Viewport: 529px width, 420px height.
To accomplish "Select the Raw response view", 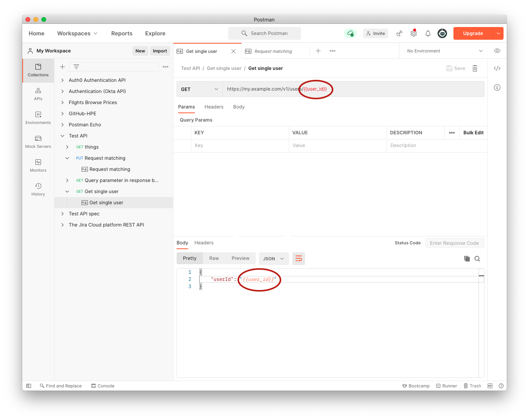I will [x=214, y=258].
